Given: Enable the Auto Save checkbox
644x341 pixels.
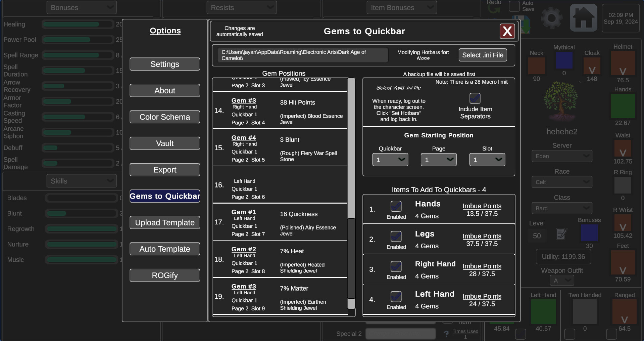Looking at the screenshot, I should click(x=514, y=6).
